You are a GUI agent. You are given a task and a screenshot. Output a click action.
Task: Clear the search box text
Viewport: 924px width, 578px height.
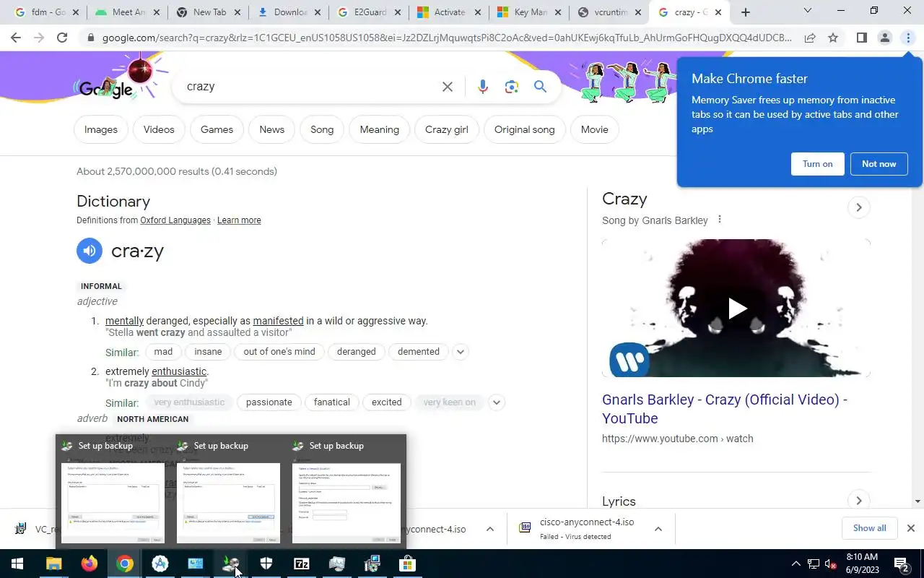click(x=448, y=87)
